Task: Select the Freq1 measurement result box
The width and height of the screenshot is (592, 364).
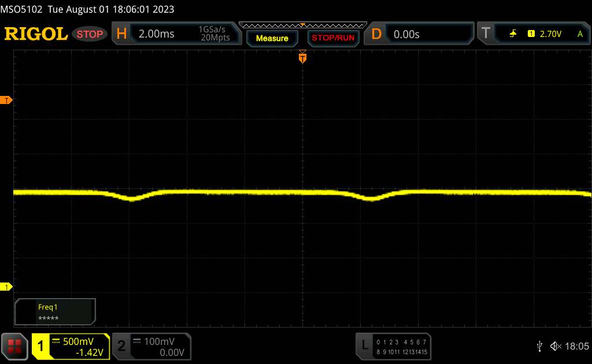Action: click(55, 312)
